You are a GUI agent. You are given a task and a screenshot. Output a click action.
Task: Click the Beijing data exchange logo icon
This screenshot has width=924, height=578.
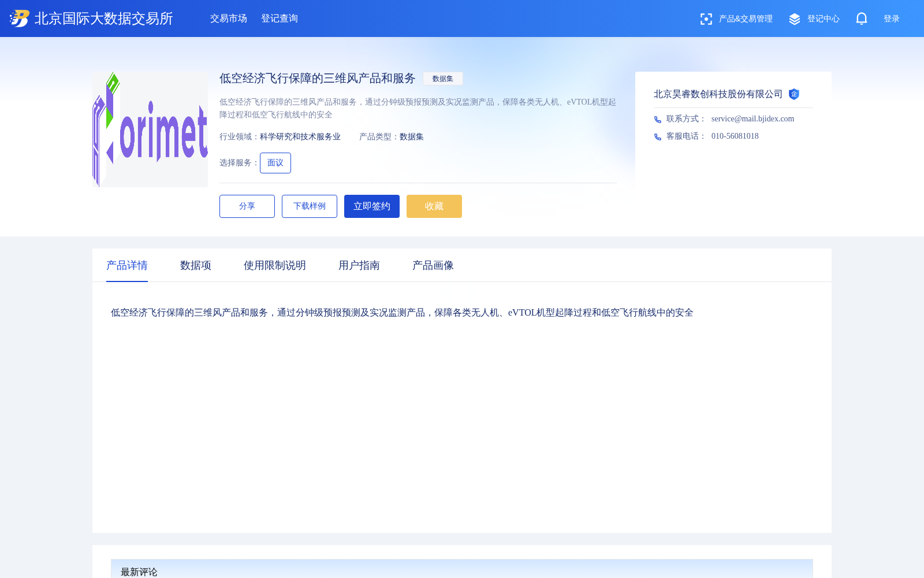[20, 18]
